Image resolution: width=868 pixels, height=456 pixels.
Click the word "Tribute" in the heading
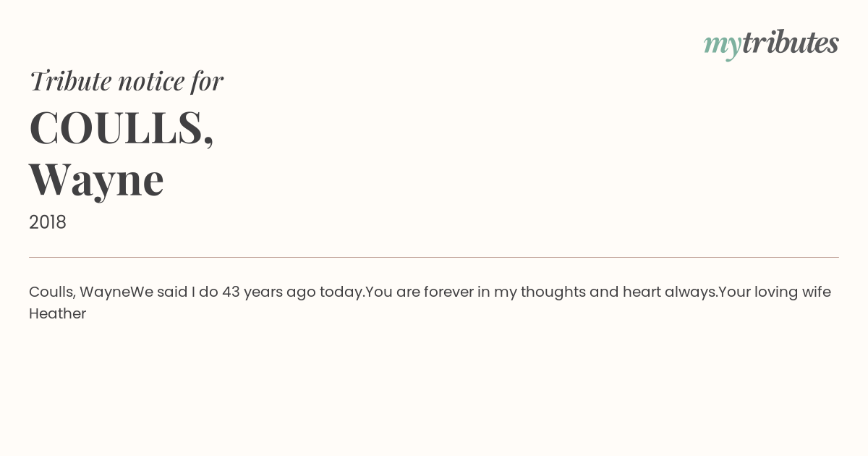[x=70, y=81]
